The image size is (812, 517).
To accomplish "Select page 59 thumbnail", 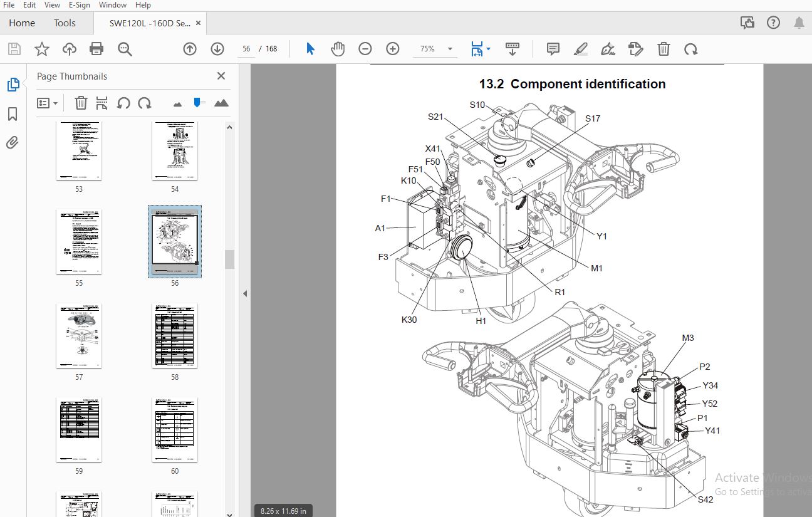I will pyautogui.click(x=79, y=429).
